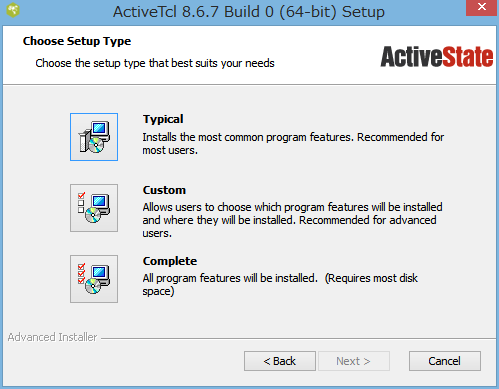Click the ActiveTcl icon in title bar

[x=13, y=10]
